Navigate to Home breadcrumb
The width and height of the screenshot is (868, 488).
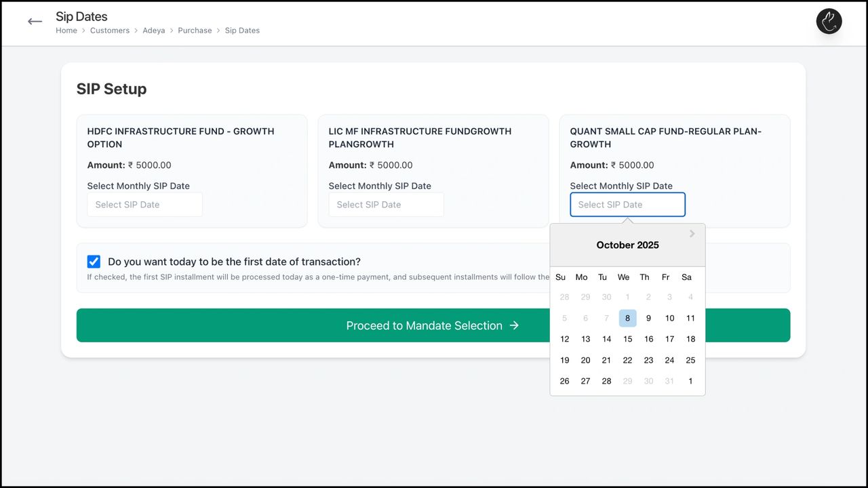coord(66,30)
